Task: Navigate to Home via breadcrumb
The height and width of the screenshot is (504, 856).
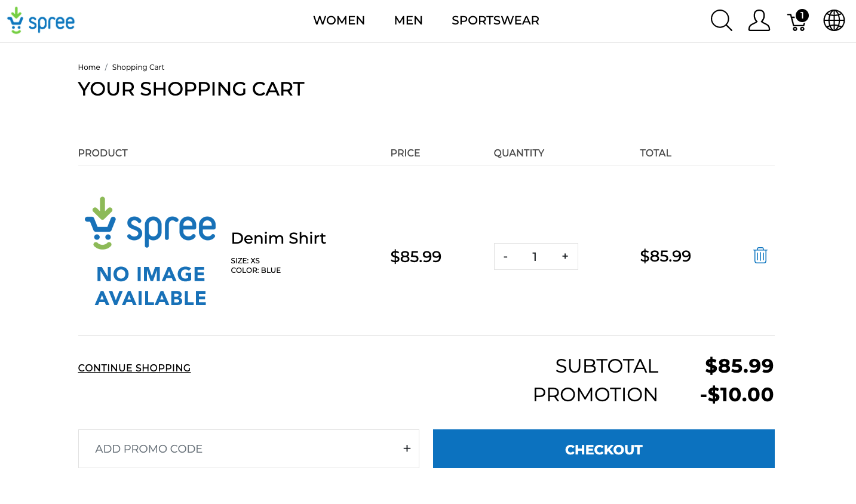Action: click(x=88, y=67)
